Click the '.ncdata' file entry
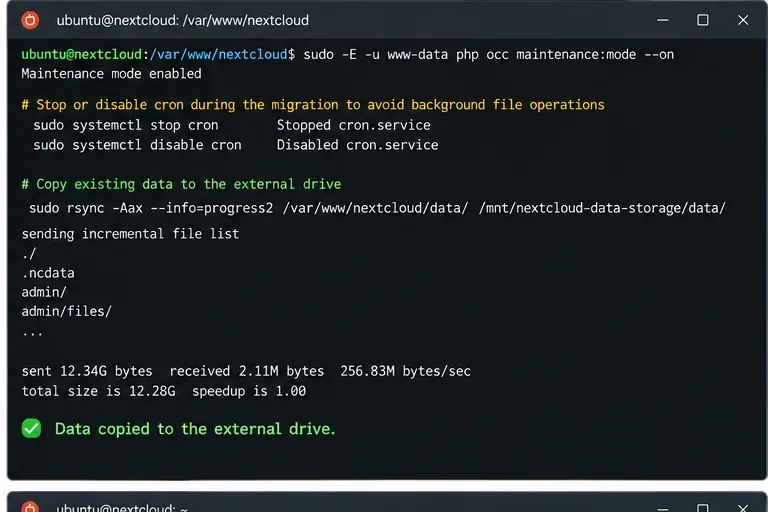The height and width of the screenshot is (512, 768). (48, 273)
